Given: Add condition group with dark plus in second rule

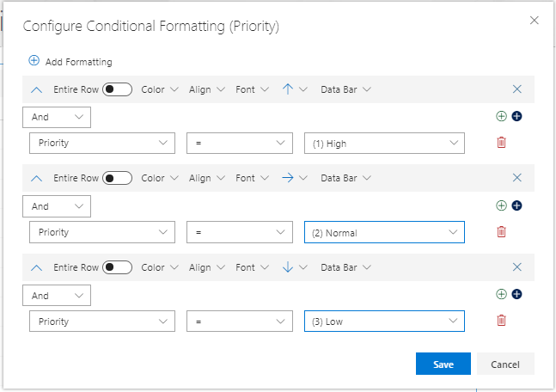Looking at the screenshot, I should [516, 205].
